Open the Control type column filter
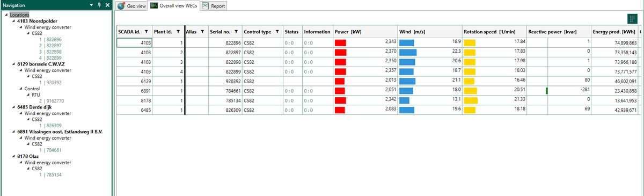This screenshot has height=196, width=644. [x=276, y=32]
